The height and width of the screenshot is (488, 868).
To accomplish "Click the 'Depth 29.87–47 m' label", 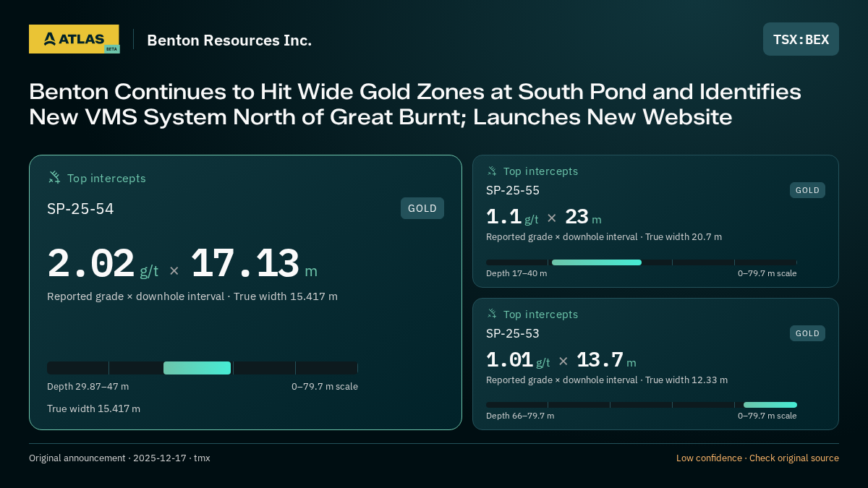I will (x=88, y=387).
